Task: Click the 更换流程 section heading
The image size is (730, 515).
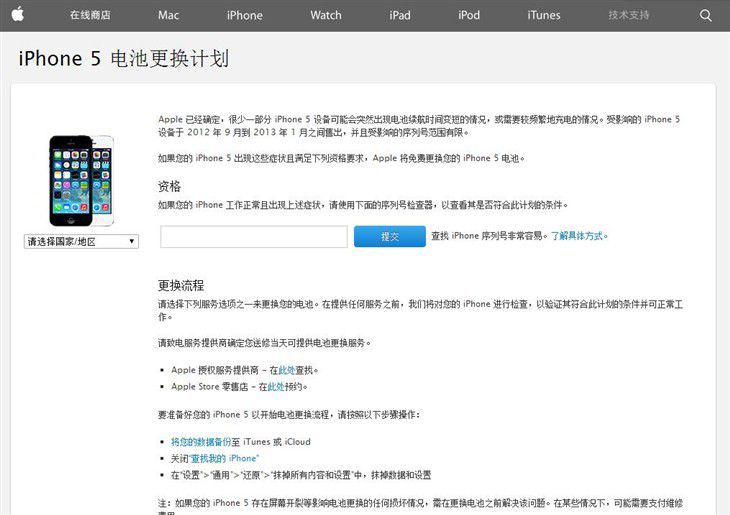Action: 181,285
